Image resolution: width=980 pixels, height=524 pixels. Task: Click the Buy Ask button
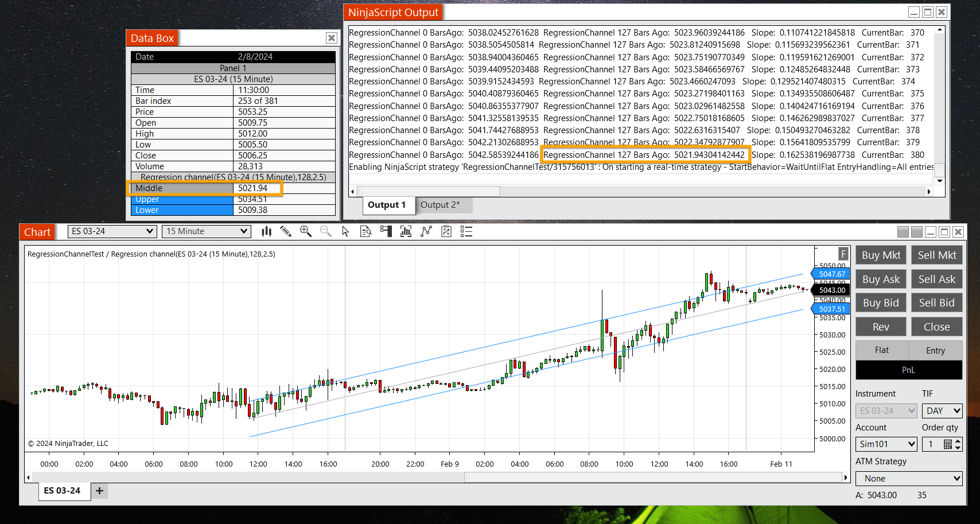click(881, 280)
